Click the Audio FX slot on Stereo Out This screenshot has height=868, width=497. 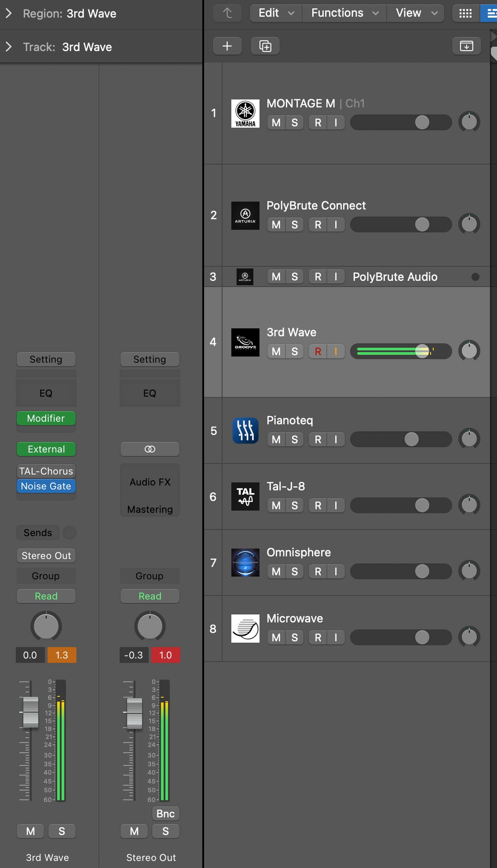pyautogui.click(x=150, y=482)
